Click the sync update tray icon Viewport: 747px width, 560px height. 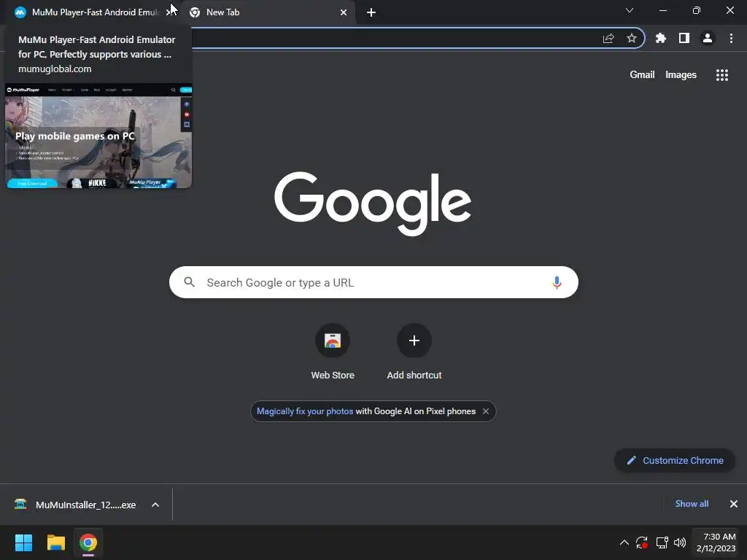[x=642, y=542]
